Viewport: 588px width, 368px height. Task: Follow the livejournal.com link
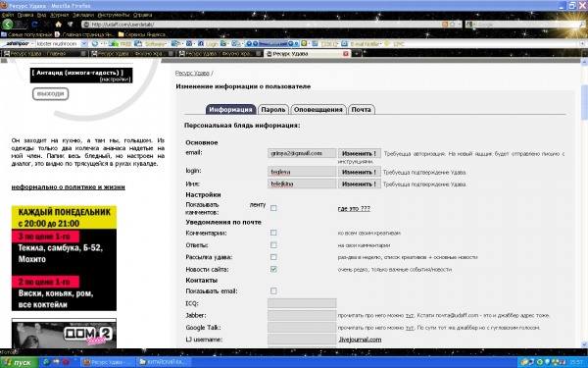click(x=360, y=340)
